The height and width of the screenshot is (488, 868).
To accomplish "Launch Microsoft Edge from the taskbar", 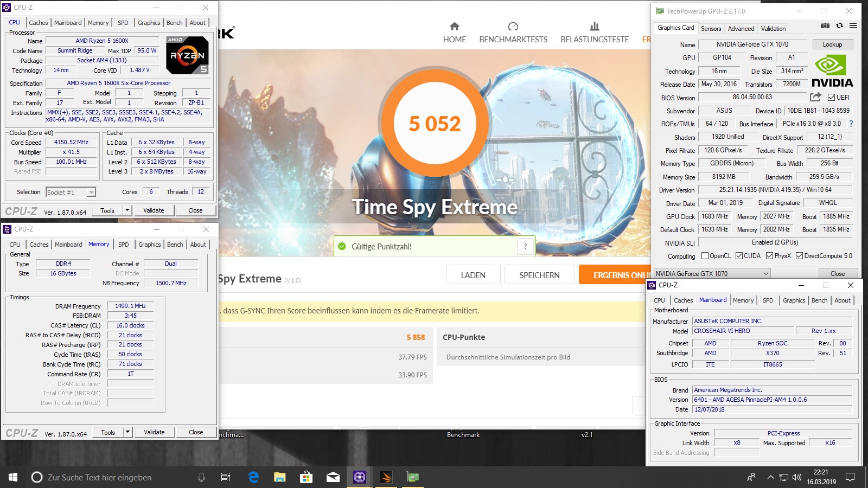I will click(253, 477).
